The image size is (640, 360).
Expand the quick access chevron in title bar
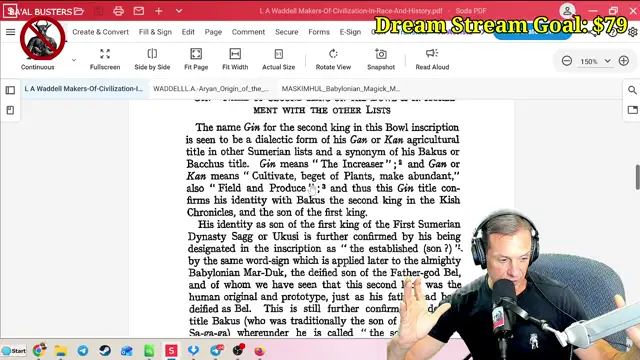[179, 11]
